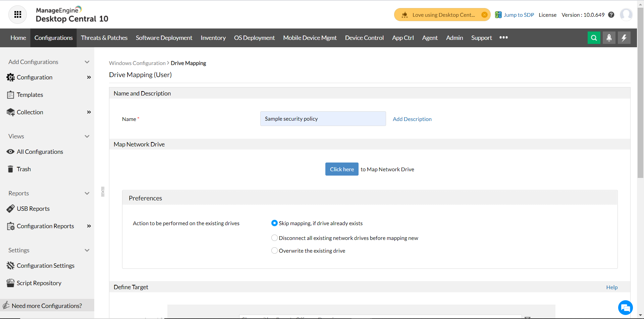Screen dimensions: 644x319
Task: Click the lightning bolt quick links icon
Action: coord(624,38)
